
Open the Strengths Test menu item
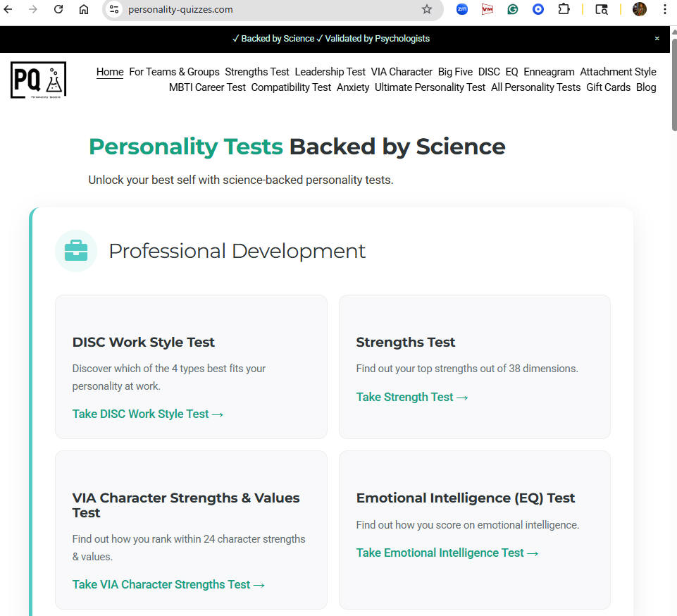click(257, 72)
